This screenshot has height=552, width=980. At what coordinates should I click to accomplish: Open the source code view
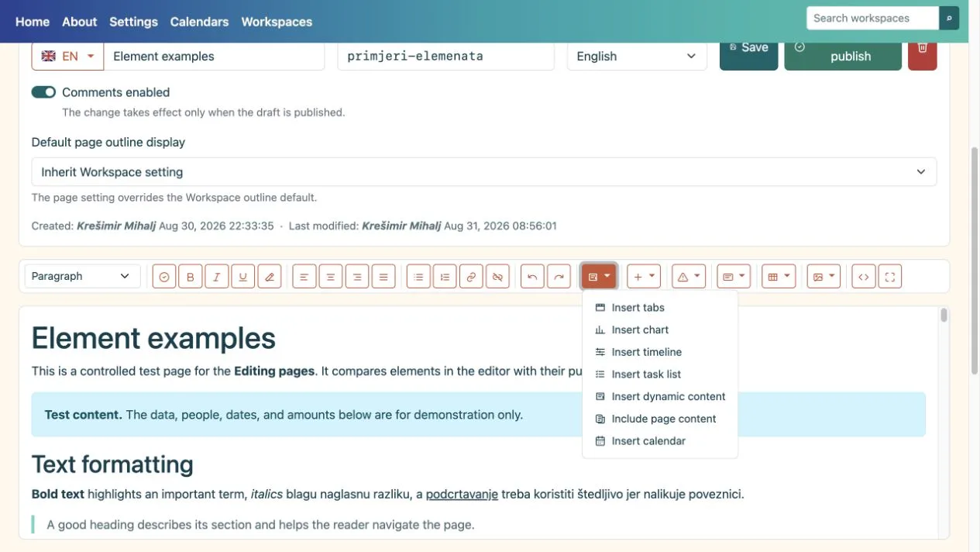click(x=864, y=277)
